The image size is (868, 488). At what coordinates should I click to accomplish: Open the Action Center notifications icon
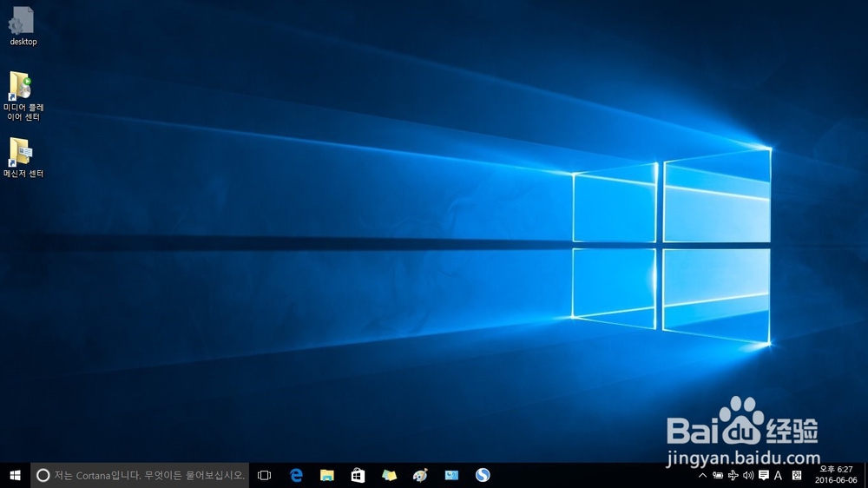click(764, 475)
